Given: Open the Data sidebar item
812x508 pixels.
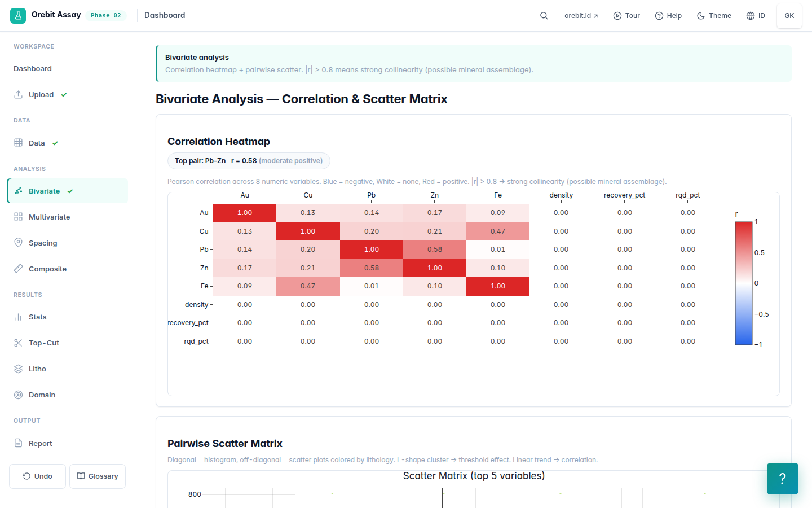Looking at the screenshot, I should coord(68,143).
